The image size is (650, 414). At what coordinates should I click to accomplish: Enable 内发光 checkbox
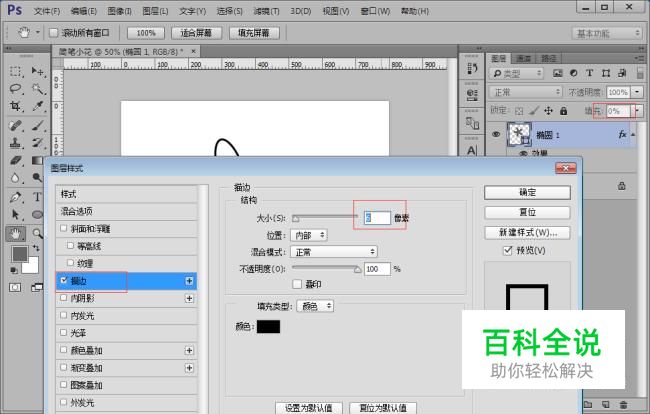[x=63, y=315]
